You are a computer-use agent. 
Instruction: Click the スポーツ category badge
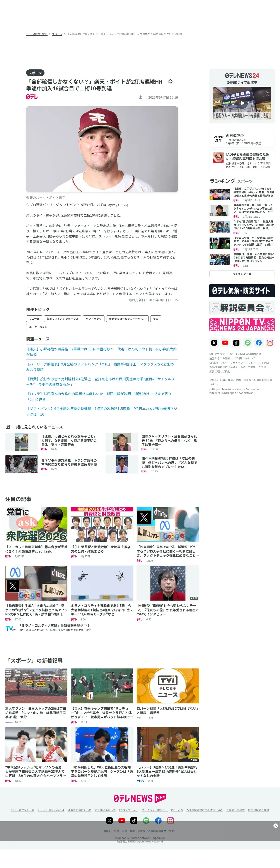pyautogui.click(x=35, y=73)
